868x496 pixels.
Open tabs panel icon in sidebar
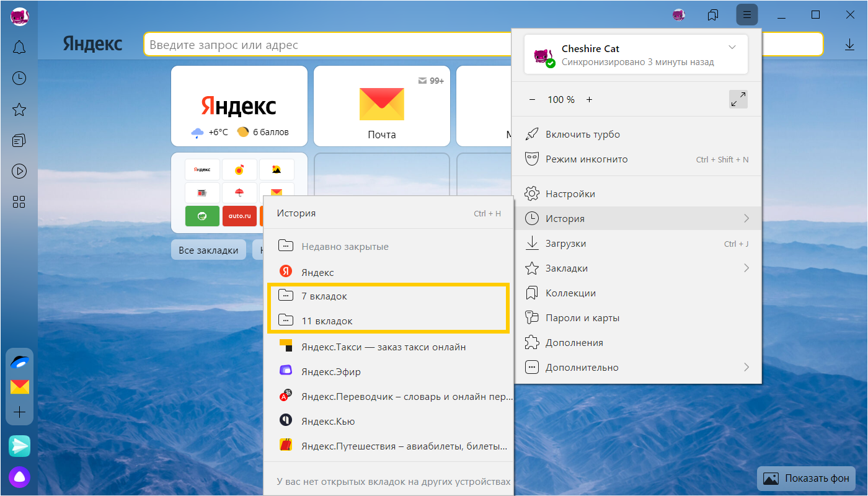(x=19, y=141)
